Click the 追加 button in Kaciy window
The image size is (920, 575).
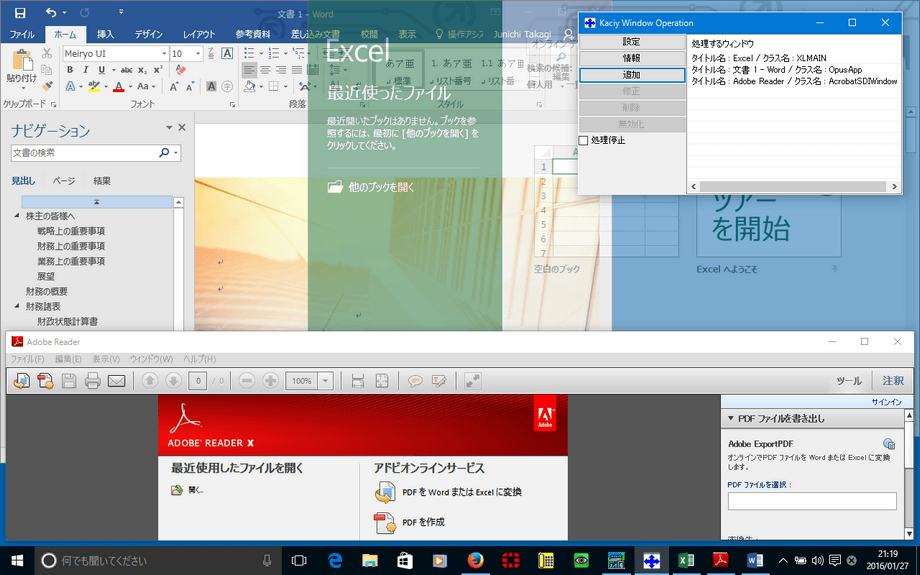(632, 75)
